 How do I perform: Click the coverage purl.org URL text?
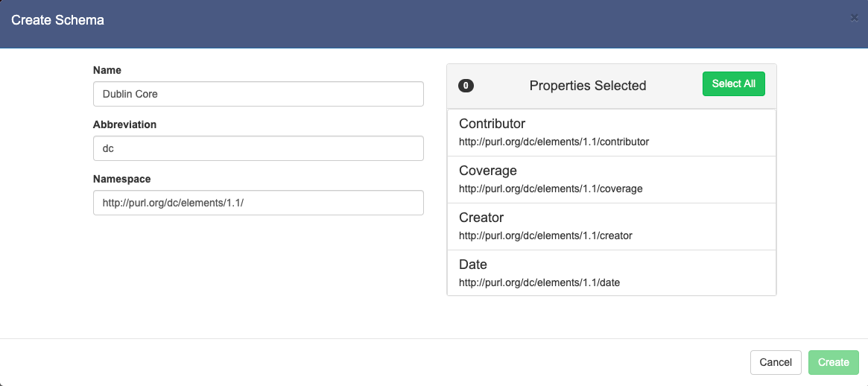pyautogui.click(x=551, y=189)
